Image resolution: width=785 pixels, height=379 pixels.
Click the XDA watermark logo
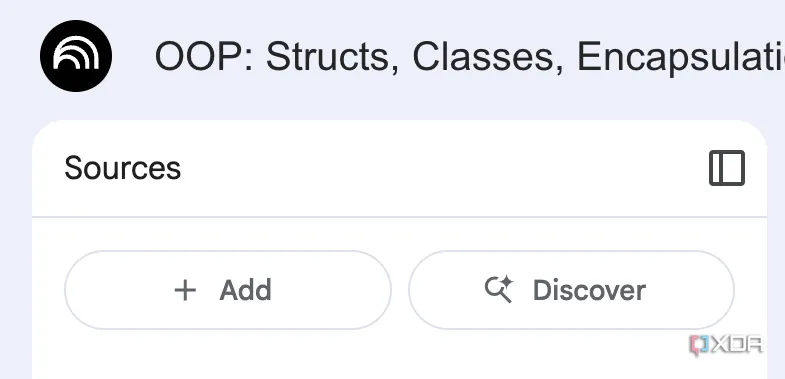[x=726, y=345]
